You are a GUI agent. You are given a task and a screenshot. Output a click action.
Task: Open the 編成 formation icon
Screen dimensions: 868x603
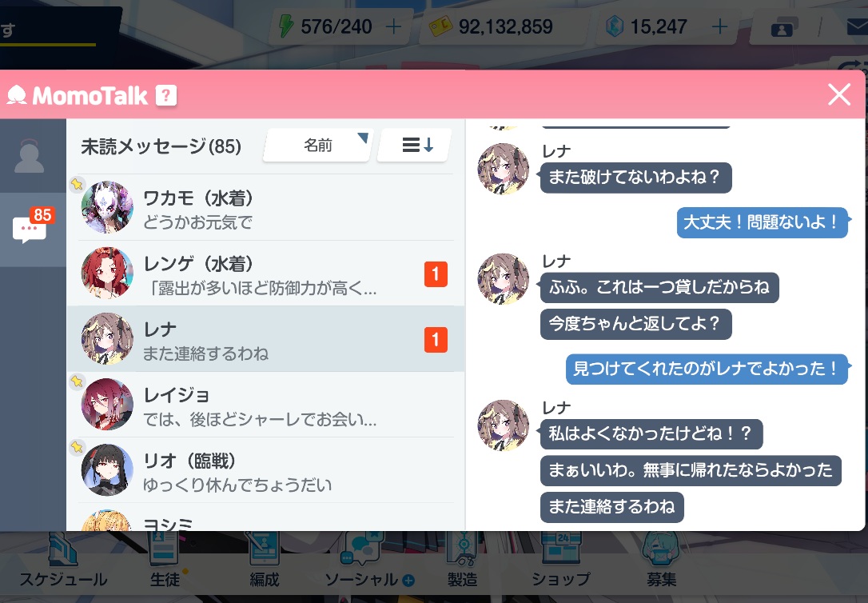click(264, 564)
